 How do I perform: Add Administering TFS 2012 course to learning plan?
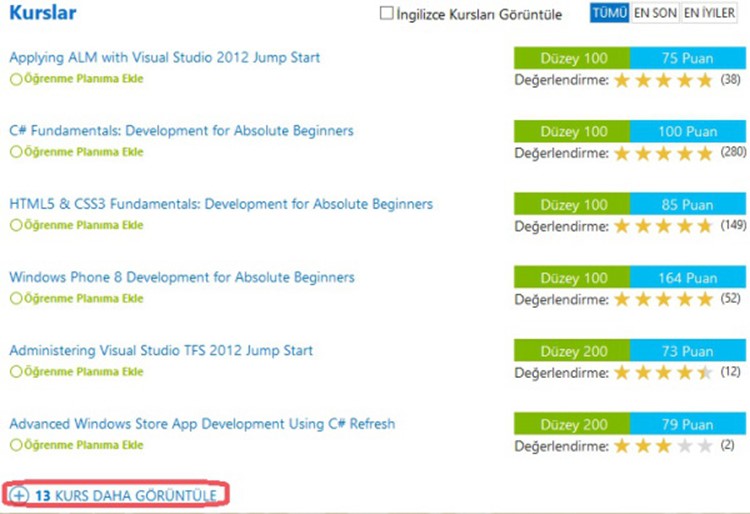click(x=77, y=372)
